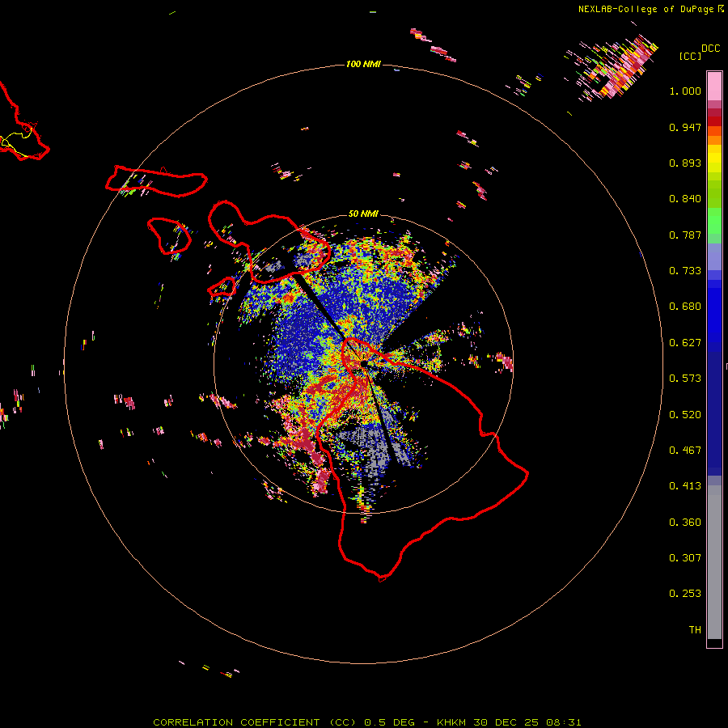Screen dimensions: 728x728
Task: Click the 0.573 scale value
Action: pyautogui.click(x=685, y=379)
